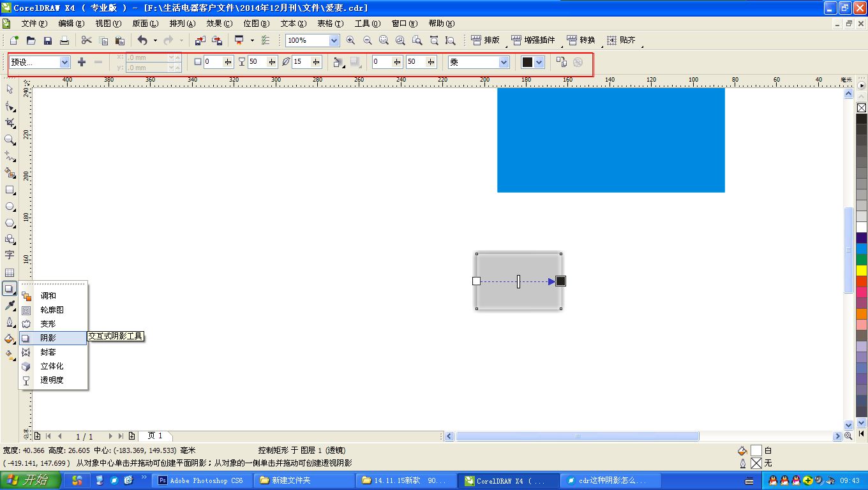Click the 贴齐 button
868x490 pixels.
(621, 40)
